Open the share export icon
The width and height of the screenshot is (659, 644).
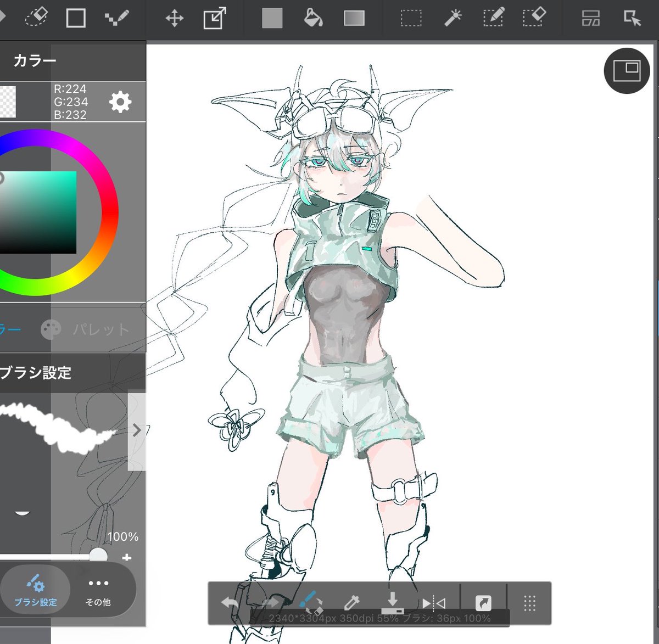point(483,603)
